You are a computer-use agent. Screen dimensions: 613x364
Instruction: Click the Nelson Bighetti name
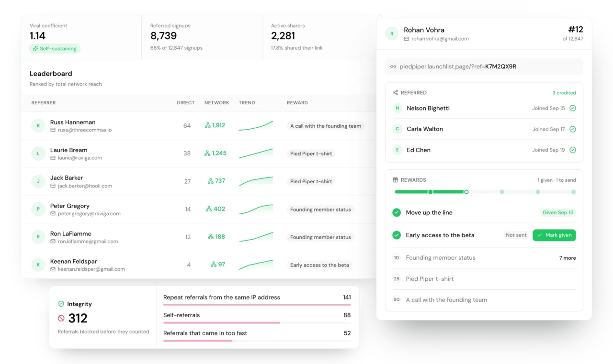428,108
